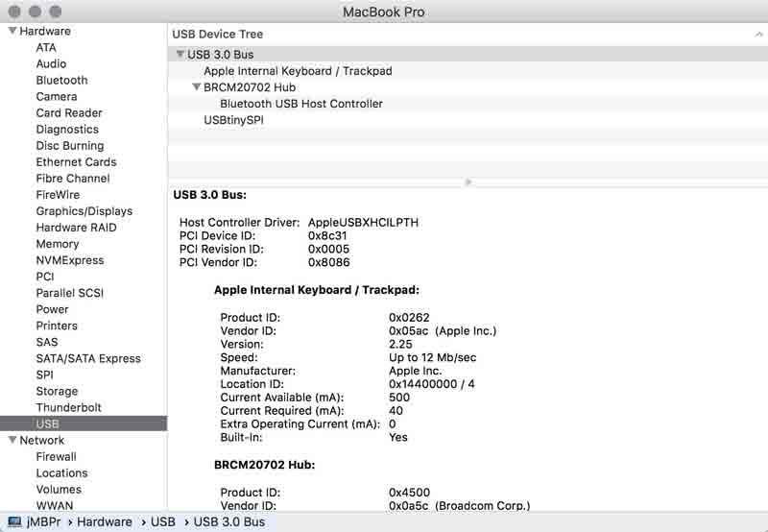
Task: Open Bluetooth hardware info
Action: point(61,81)
